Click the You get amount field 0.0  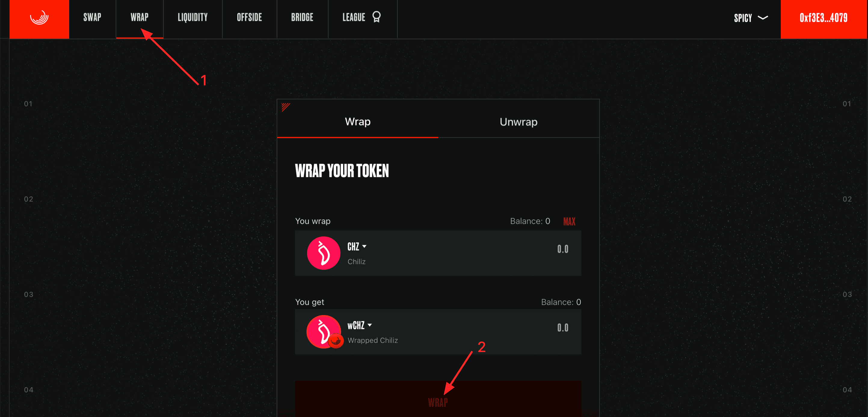562,328
